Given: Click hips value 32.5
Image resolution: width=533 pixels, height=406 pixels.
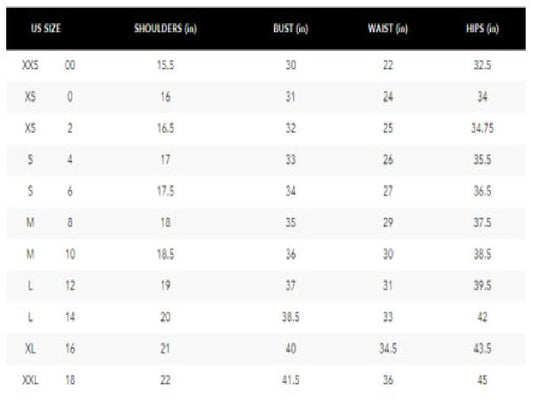Looking at the screenshot, I should tap(482, 65).
